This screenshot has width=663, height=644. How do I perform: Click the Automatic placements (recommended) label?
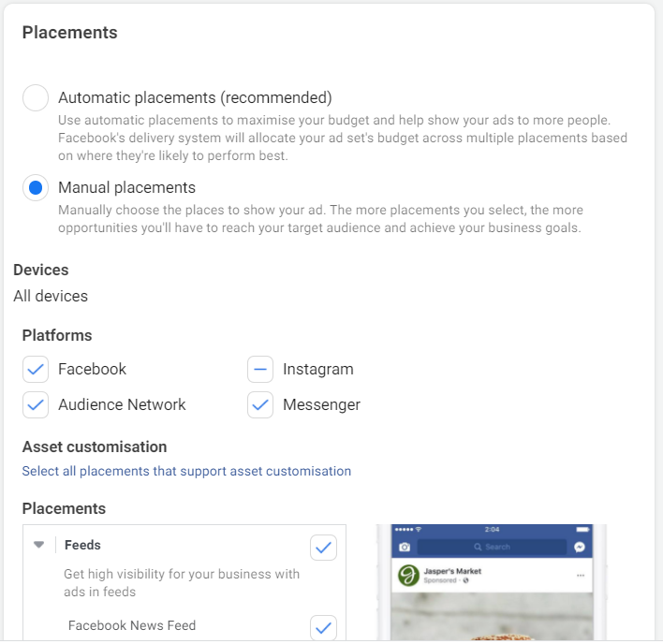[x=195, y=97]
